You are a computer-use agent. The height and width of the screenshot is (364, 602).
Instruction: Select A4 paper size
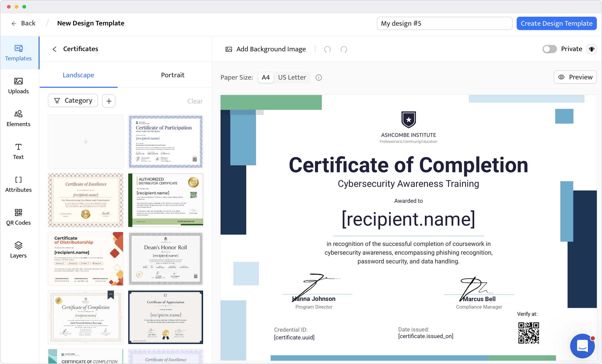click(266, 77)
